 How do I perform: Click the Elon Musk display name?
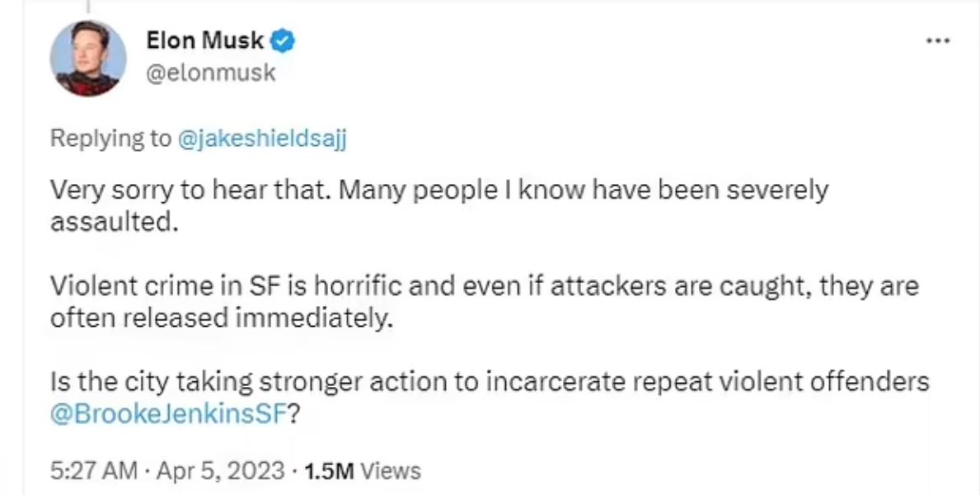coord(205,40)
